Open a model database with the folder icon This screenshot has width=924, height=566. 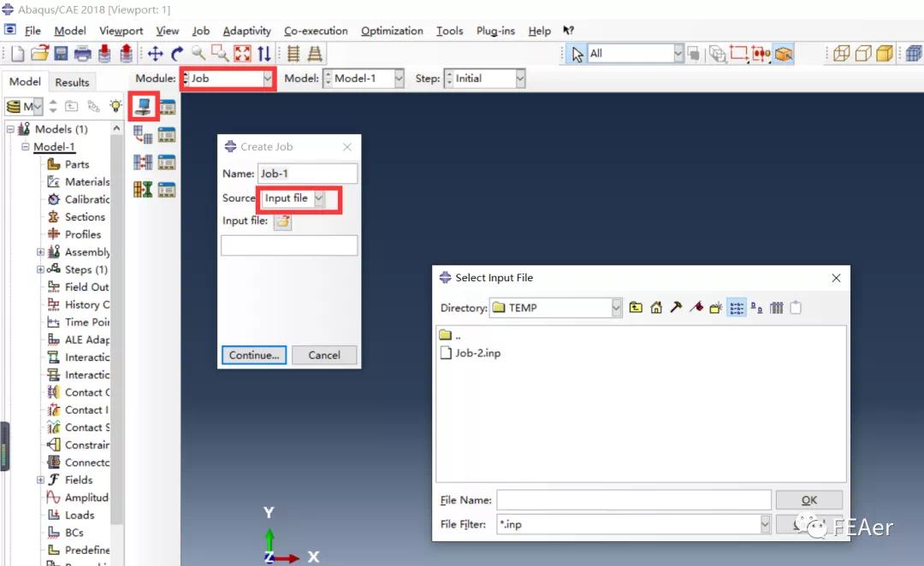click(x=39, y=54)
